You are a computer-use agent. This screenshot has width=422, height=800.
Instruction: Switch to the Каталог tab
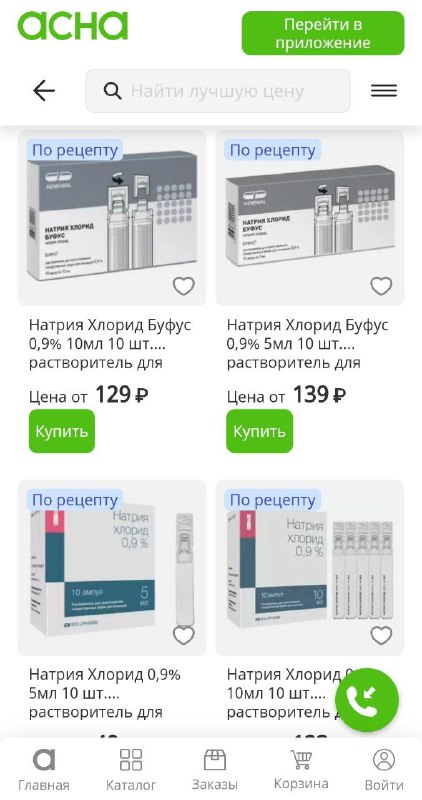(131, 769)
